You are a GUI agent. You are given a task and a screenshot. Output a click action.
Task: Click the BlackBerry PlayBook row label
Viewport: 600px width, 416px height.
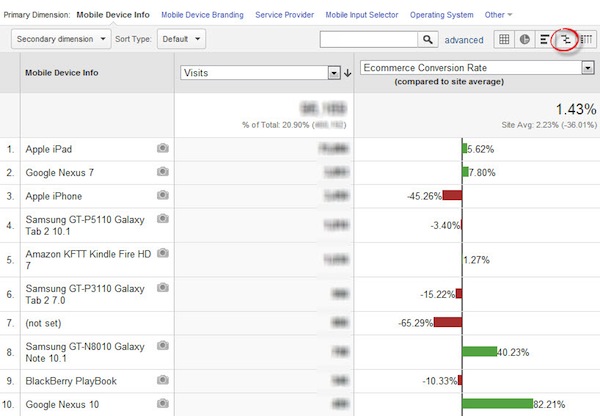coord(71,381)
